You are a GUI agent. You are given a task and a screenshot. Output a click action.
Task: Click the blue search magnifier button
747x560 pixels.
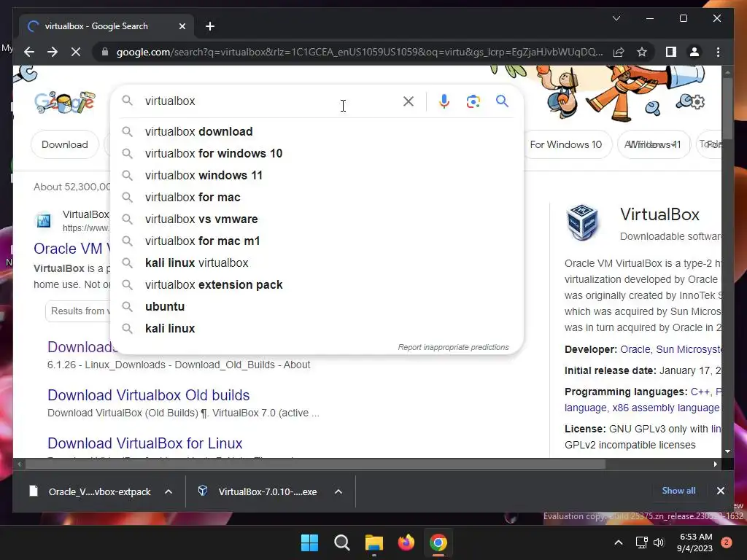502,101
